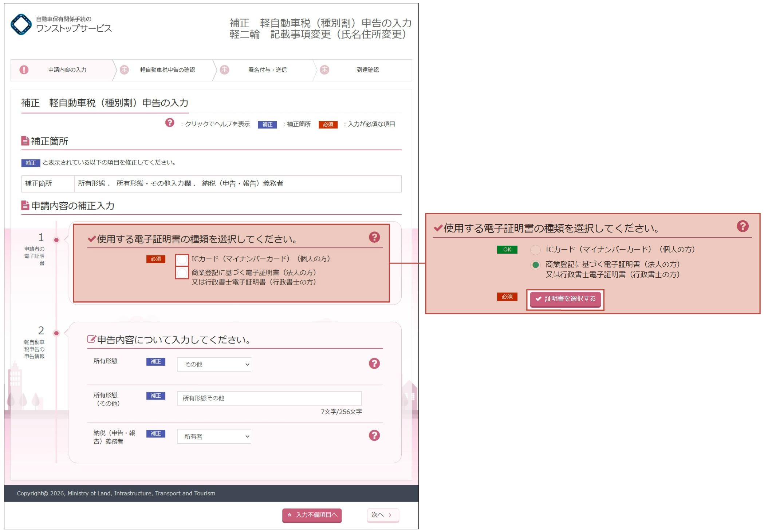Image resolution: width=764 pixels, height=532 pixels.
Task: Select 商業登記に基づく電子証明書 radio in form
Action: (182, 273)
